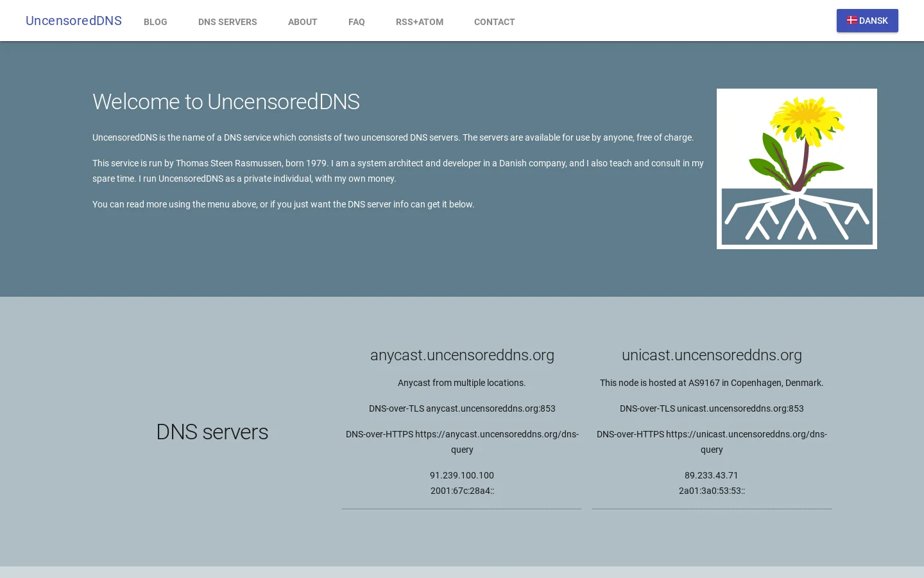924x578 pixels.
Task: Click DNS-over-TLS anycast.uncensoreddns.org:853 text
Action: pos(462,408)
